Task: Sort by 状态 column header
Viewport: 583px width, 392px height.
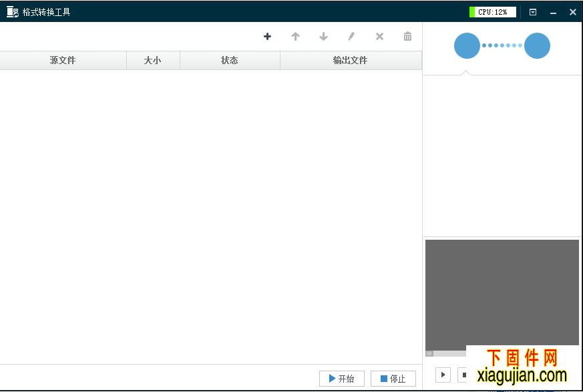Action: pos(230,60)
